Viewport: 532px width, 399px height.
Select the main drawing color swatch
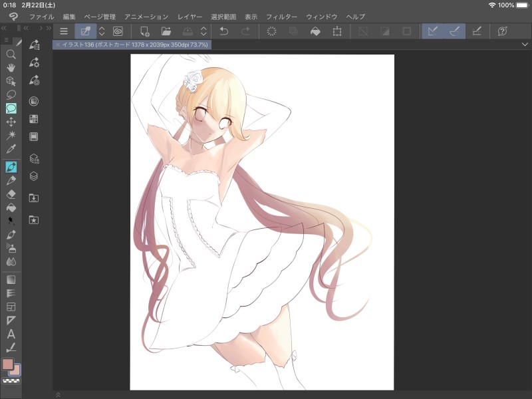pyautogui.click(x=7, y=364)
